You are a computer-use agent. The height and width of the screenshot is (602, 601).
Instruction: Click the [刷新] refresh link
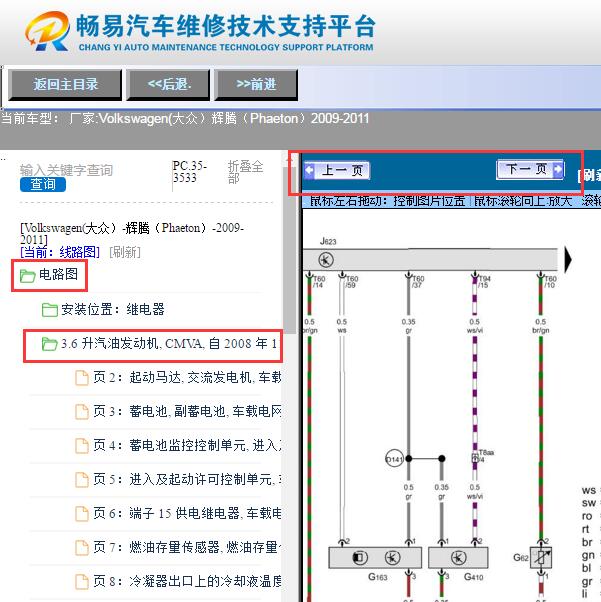pyautogui.click(x=125, y=252)
